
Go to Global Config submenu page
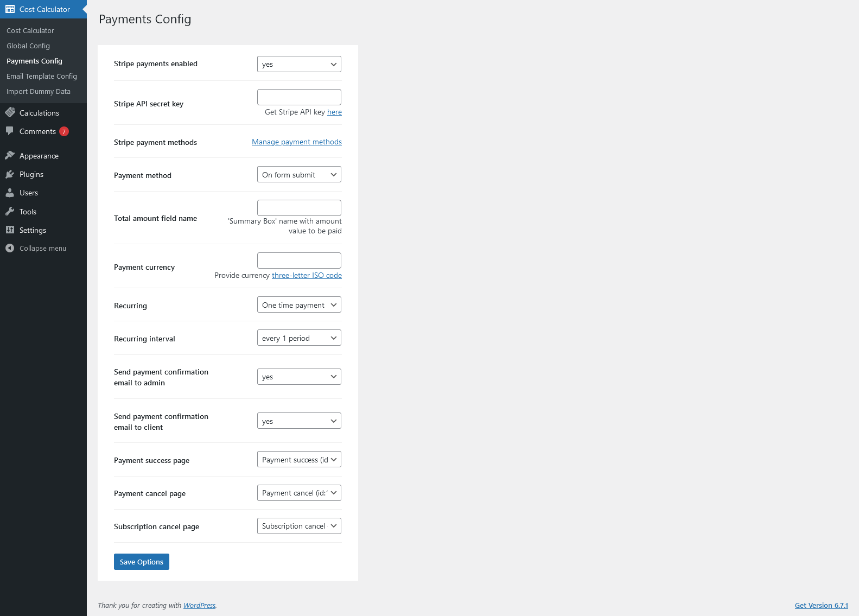click(28, 46)
